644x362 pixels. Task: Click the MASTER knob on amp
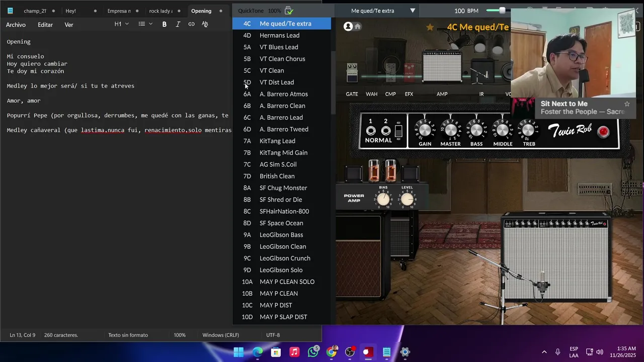[451, 130]
